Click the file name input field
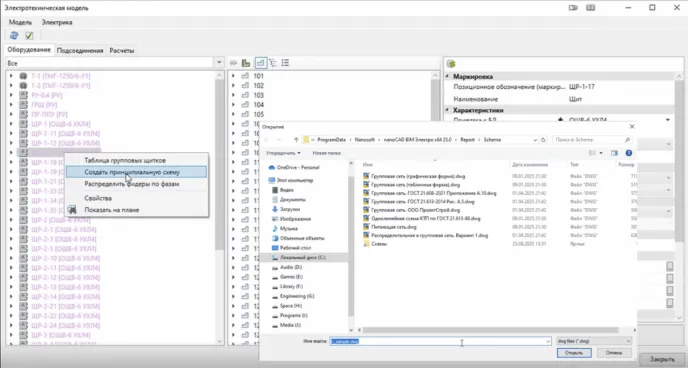Viewport: 688px width, 368px height. pos(440,341)
